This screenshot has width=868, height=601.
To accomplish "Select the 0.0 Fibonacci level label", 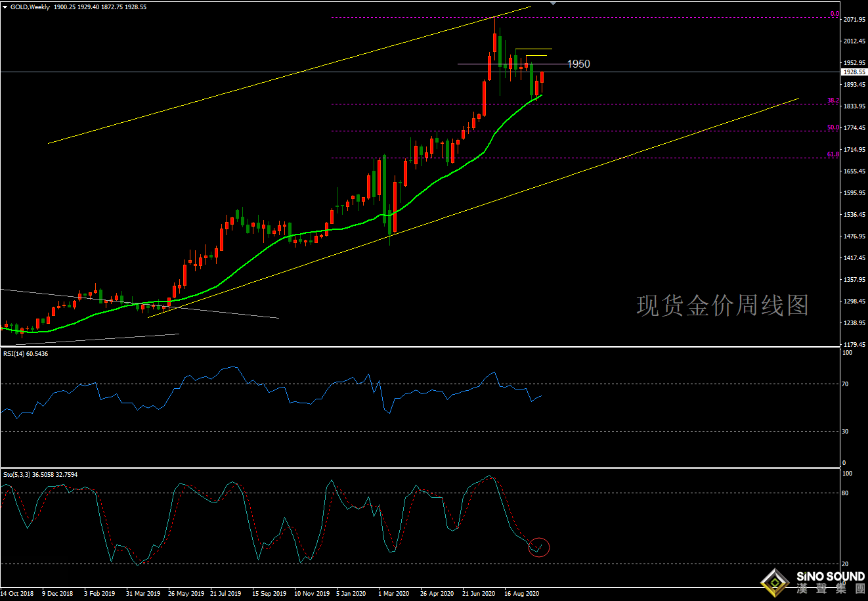I will pos(835,14).
